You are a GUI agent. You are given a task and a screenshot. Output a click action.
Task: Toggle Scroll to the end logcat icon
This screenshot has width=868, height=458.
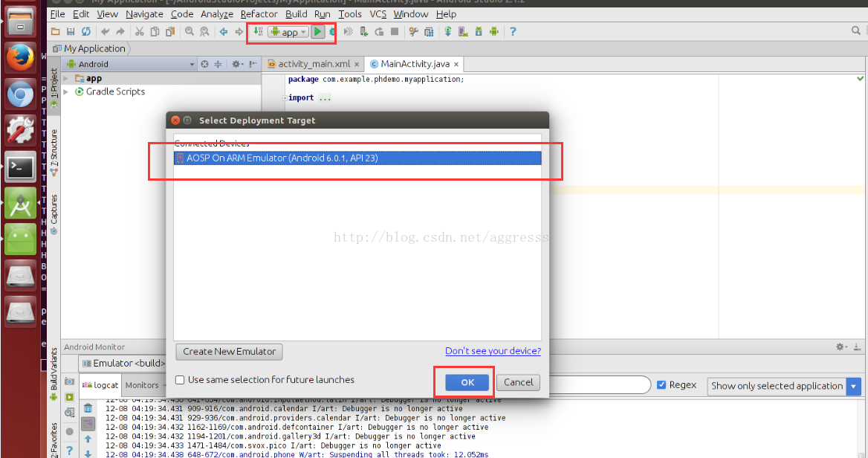(88, 424)
